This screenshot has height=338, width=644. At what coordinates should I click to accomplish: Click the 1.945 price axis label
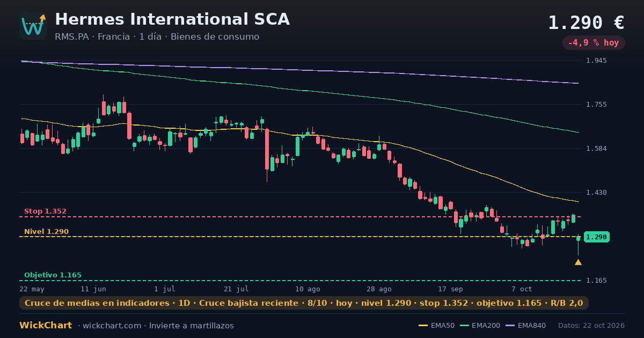(597, 61)
